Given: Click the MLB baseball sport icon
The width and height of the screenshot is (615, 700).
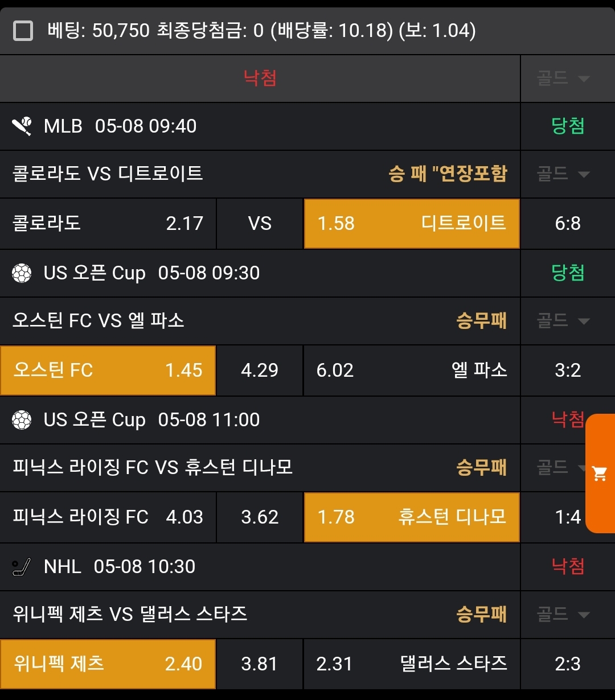Looking at the screenshot, I should point(22,126).
